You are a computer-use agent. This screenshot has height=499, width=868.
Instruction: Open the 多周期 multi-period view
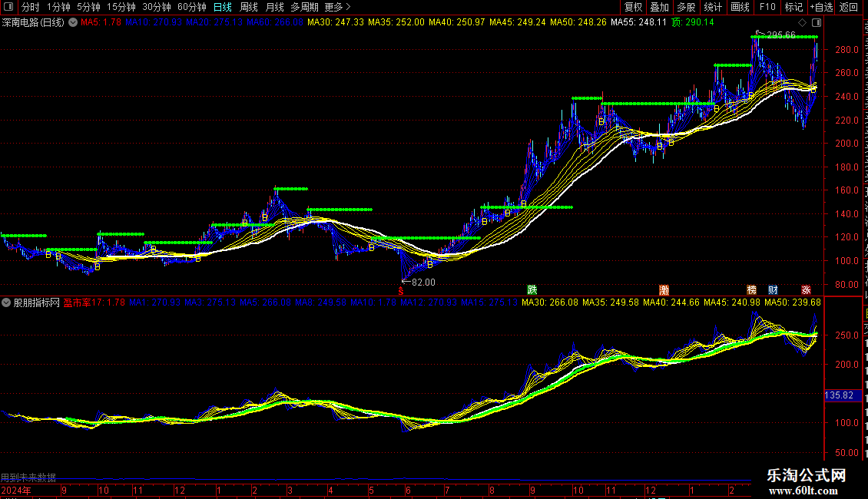(x=304, y=7)
